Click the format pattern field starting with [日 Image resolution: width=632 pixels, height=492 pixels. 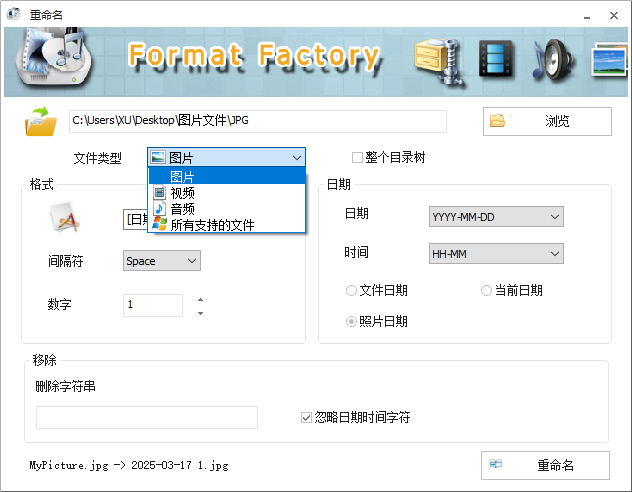(136, 220)
